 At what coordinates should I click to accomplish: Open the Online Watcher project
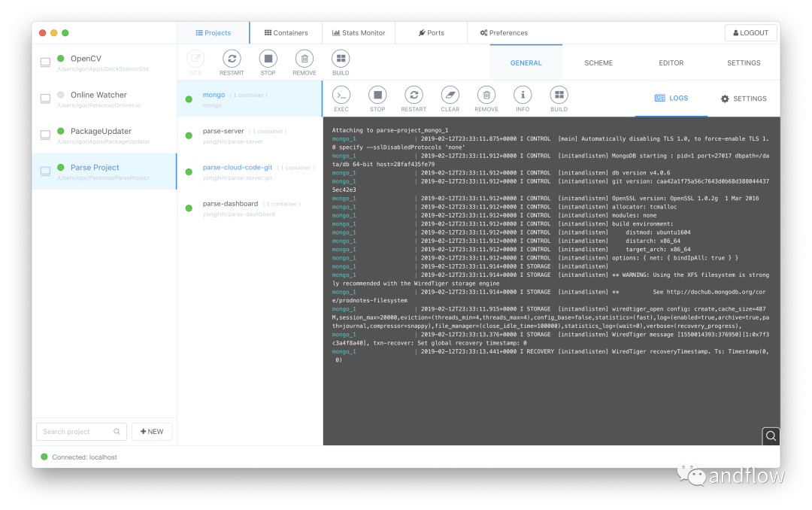pos(104,99)
